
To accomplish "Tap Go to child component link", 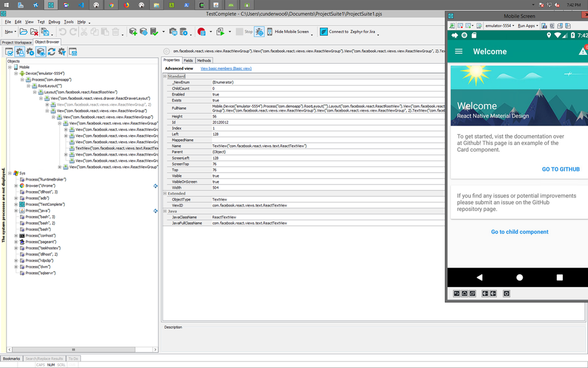I will pyautogui.click(x=520, y=232).
